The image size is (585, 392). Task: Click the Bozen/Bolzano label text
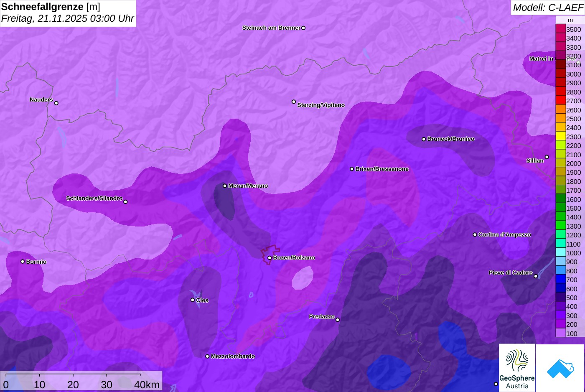click(294, 258)
